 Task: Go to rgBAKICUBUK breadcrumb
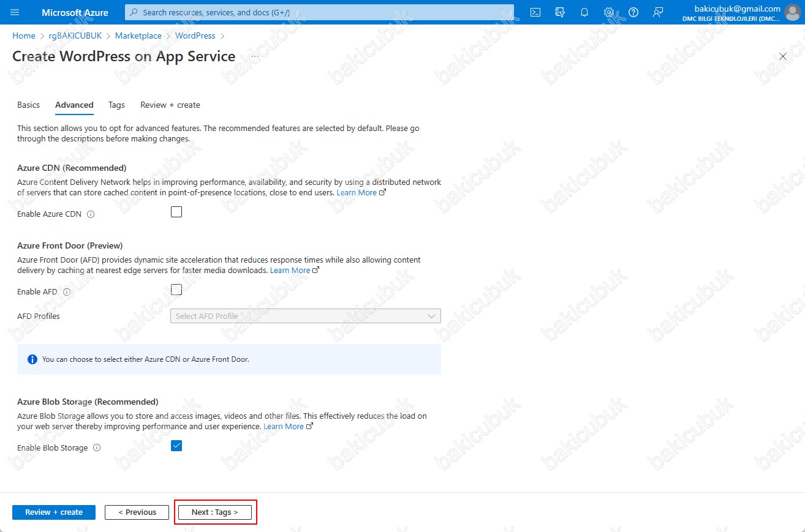click(x=75, y=36)
